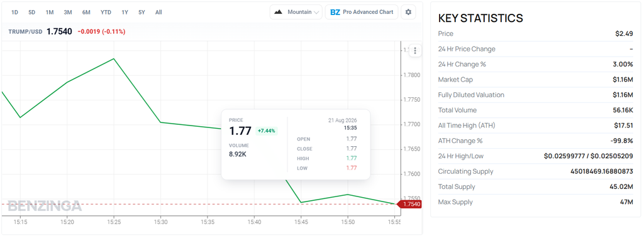Click the 24 Hr High/Low value
The height and width of the screenshot is (236, 644).
click(589, 156)
